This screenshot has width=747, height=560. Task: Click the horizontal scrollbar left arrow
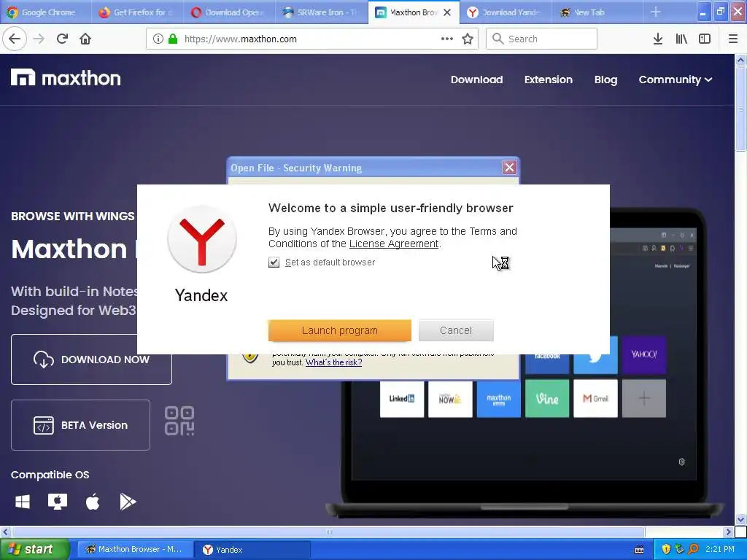[5, 532]
